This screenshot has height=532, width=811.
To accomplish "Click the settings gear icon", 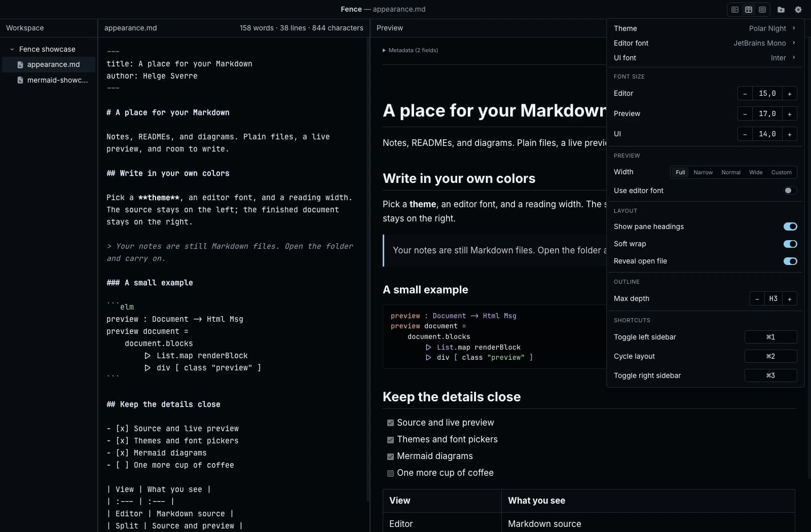I will (x=798, y=10).
